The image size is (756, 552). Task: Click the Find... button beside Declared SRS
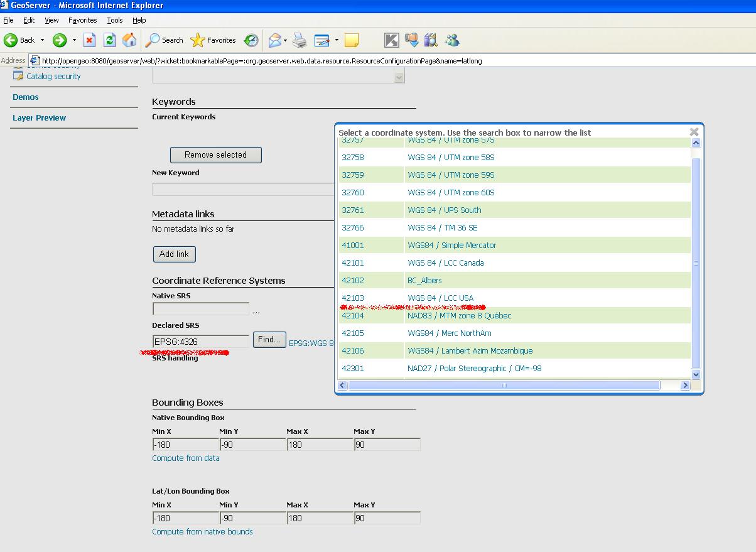pos(269,340)
